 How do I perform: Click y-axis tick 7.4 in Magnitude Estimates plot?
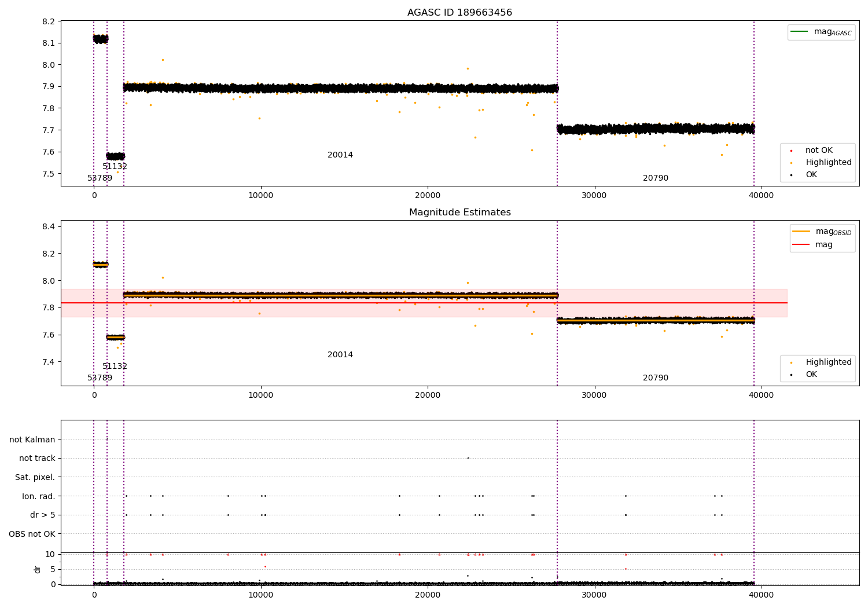[x=49, y=362]
